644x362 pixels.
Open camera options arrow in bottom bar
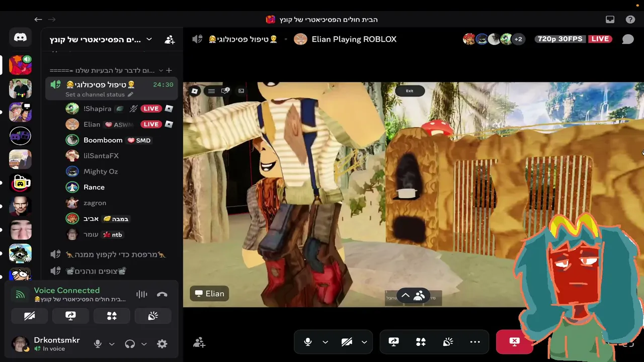(364, 342)
